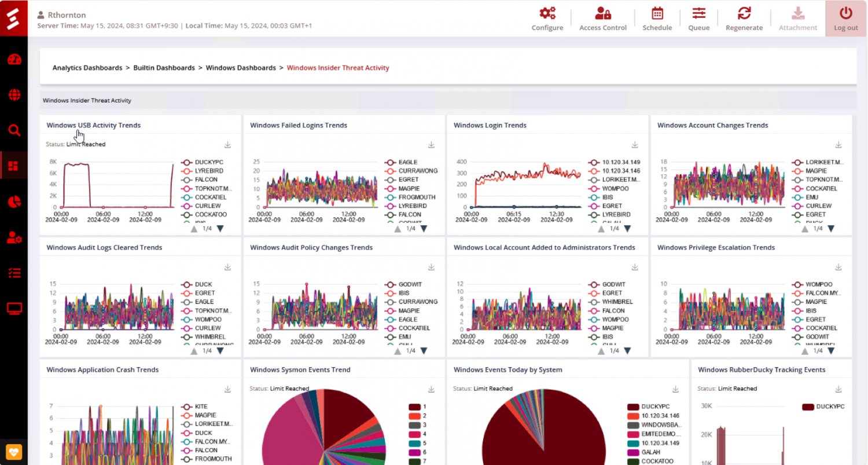Open the Builtin Dashboards breadcrumb link
Image resolution: width=868 pixels, height=465 pixels.
164,68
